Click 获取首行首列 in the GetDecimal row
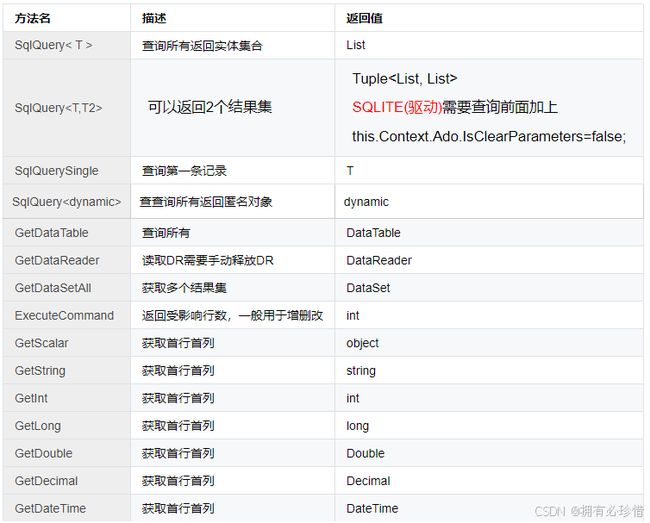Image resolution: width=650 pixels, height=523 pixels. pos(178,481)
